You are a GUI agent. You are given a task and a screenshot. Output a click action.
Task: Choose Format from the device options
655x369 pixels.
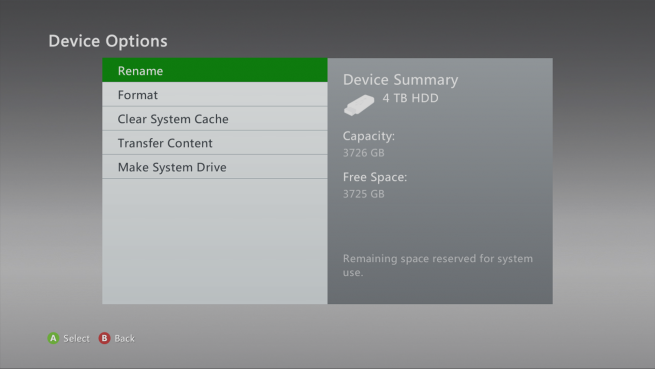[215, 94]
